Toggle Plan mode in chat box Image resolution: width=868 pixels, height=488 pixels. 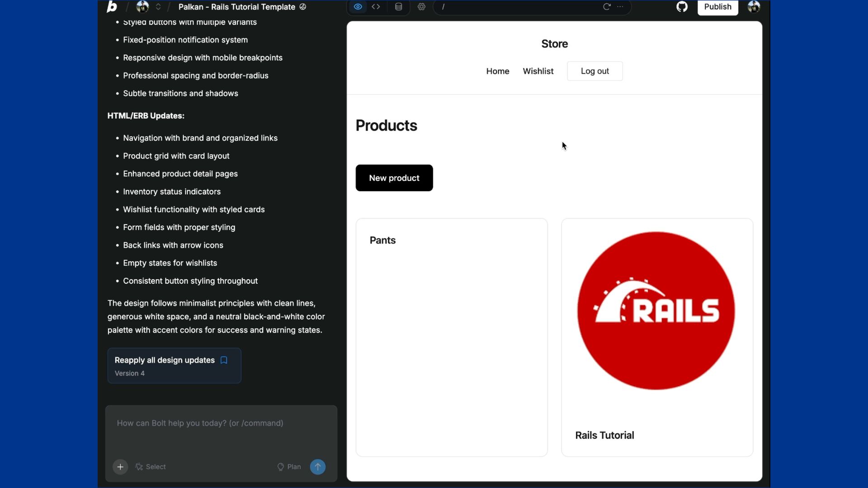289,467
